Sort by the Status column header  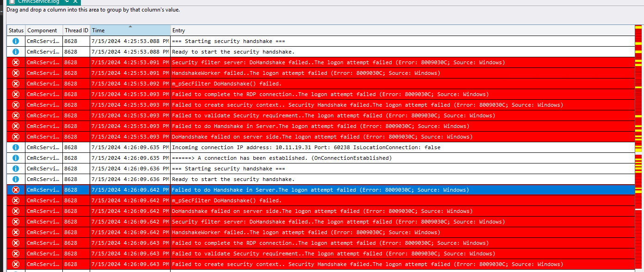coord(16,30)
